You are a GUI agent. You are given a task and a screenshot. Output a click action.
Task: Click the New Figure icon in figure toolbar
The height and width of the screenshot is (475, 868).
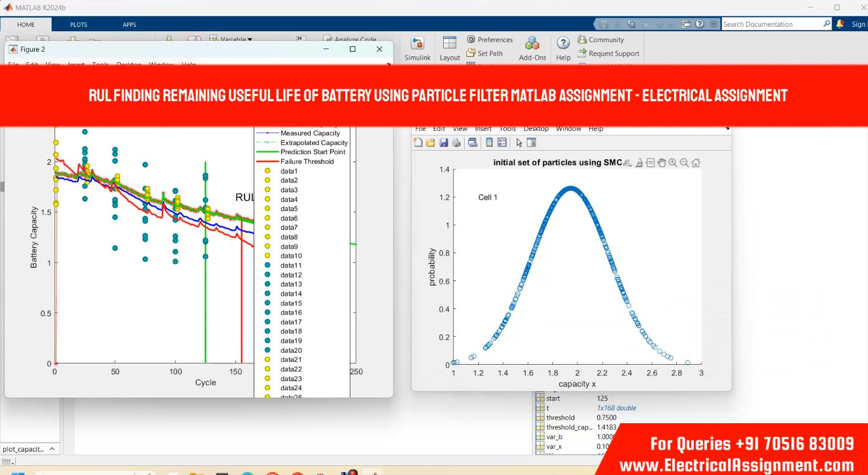point(418,143)
